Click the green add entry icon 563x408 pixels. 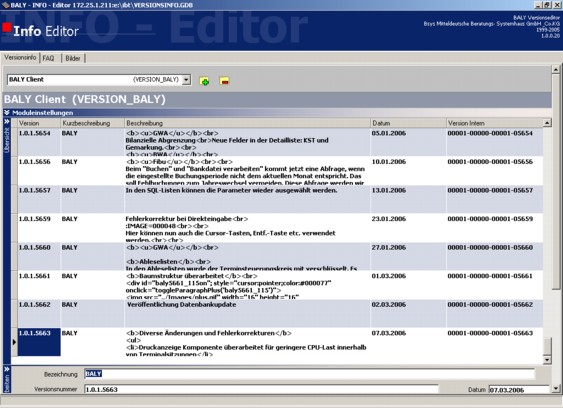204,81
